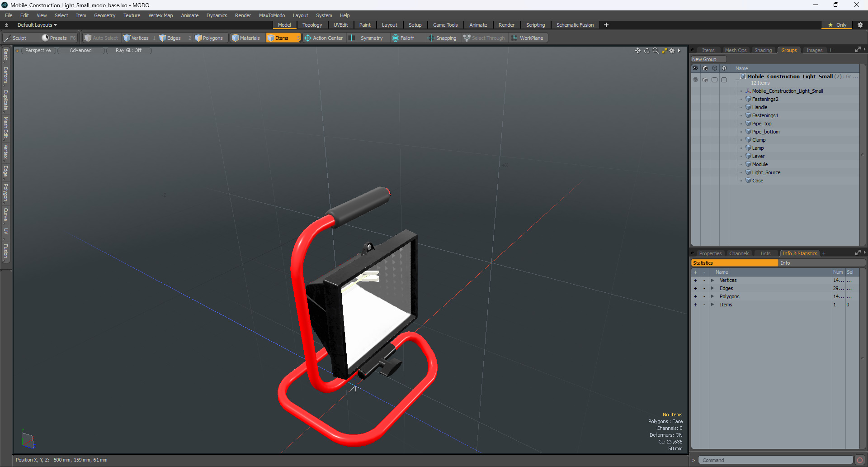Toggle visibility eye for Mobile_Construction_Light_Small group

point(695,80)
